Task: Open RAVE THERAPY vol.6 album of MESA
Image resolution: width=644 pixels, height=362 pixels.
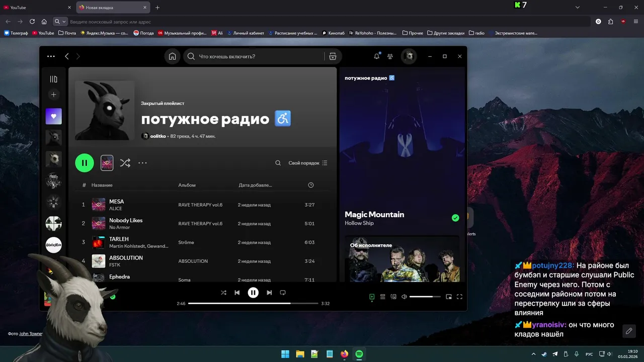Action: point(200,205)
